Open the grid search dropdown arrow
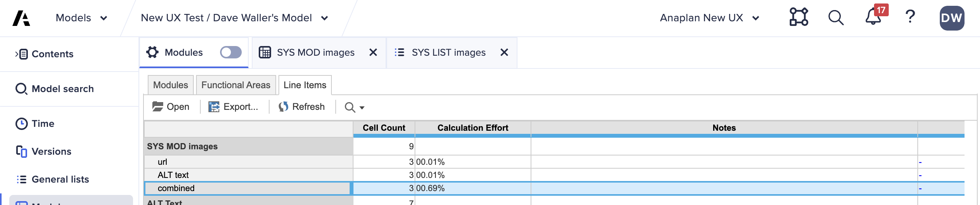The width and height of the screenshot is (980, 205). click(362, 108)
